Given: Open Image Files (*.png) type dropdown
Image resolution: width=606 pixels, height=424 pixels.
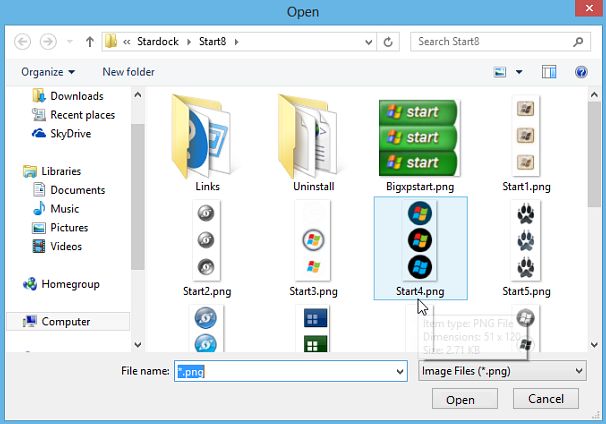Looking at the screenshot, I should [502, 371].
